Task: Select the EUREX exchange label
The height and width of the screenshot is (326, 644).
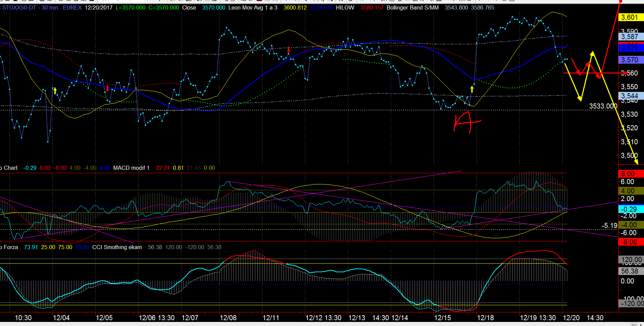Action: (x=72, y=7)
